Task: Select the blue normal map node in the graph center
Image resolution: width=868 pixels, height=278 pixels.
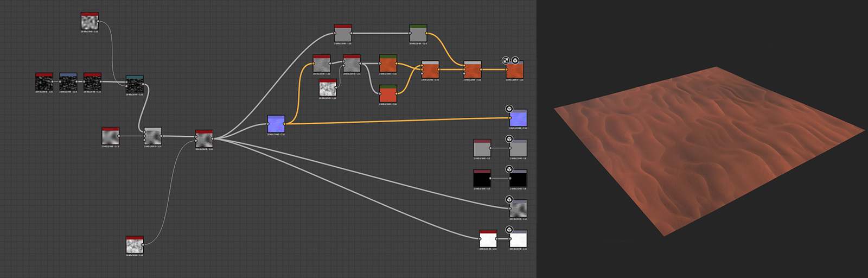Action: click(x=276, y=124)
